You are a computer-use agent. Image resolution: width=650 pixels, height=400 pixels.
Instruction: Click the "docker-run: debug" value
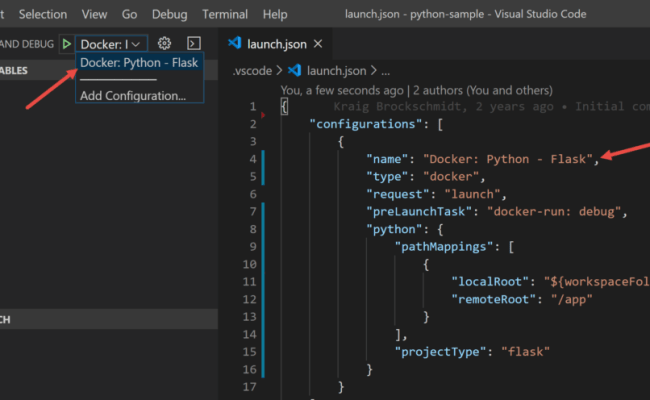554,212
